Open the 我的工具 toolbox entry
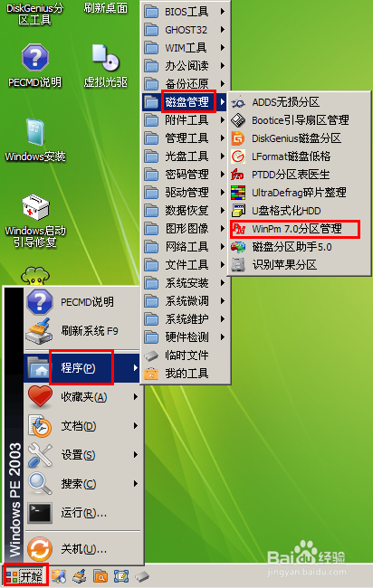 pyautogui.click(x=186, y=374)
